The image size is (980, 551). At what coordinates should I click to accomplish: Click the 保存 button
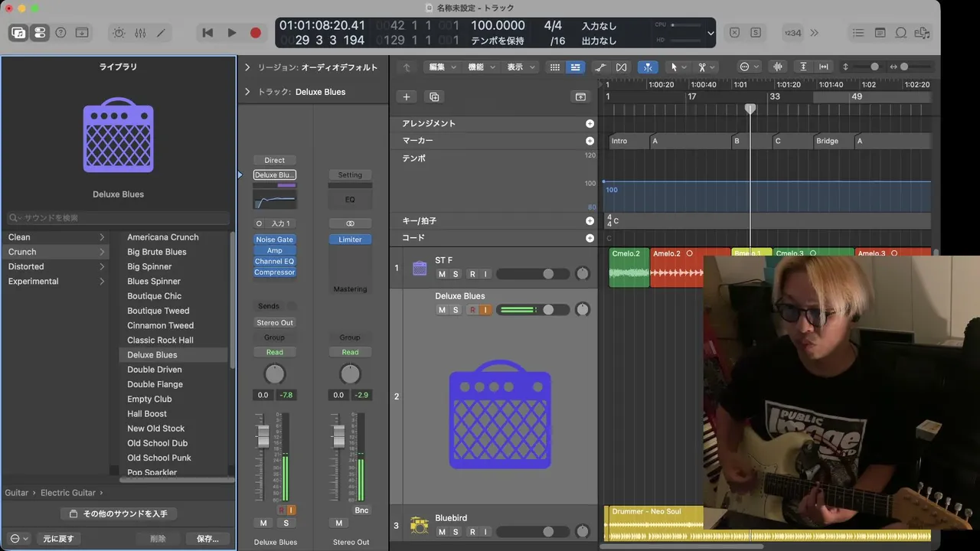pos(207,539)
